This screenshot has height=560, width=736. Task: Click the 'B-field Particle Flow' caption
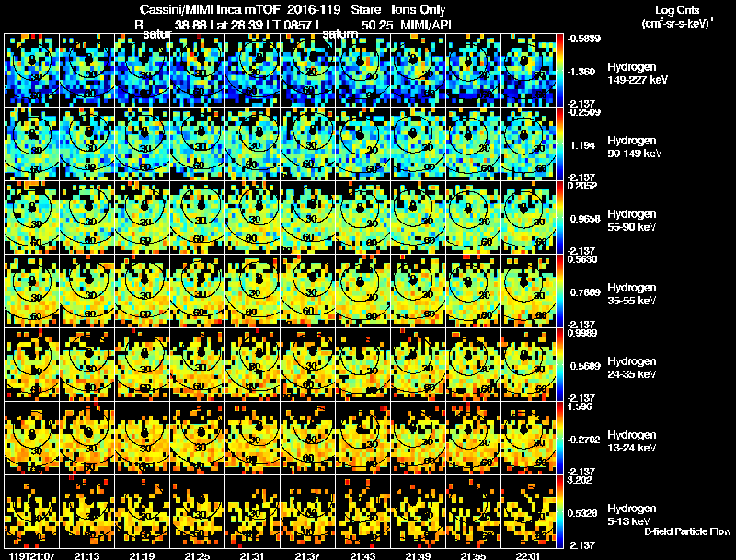tap(687, 531)
